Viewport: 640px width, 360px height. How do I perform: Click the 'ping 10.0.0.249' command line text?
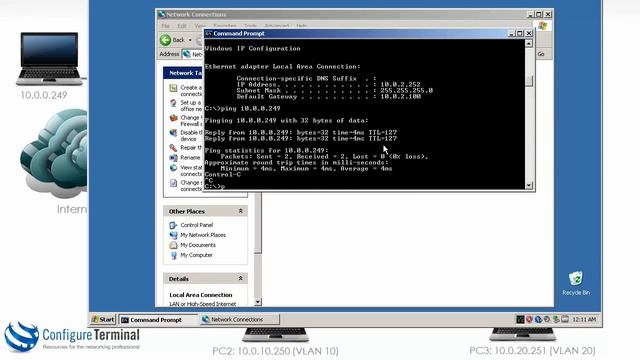click(x=250, y=109)
